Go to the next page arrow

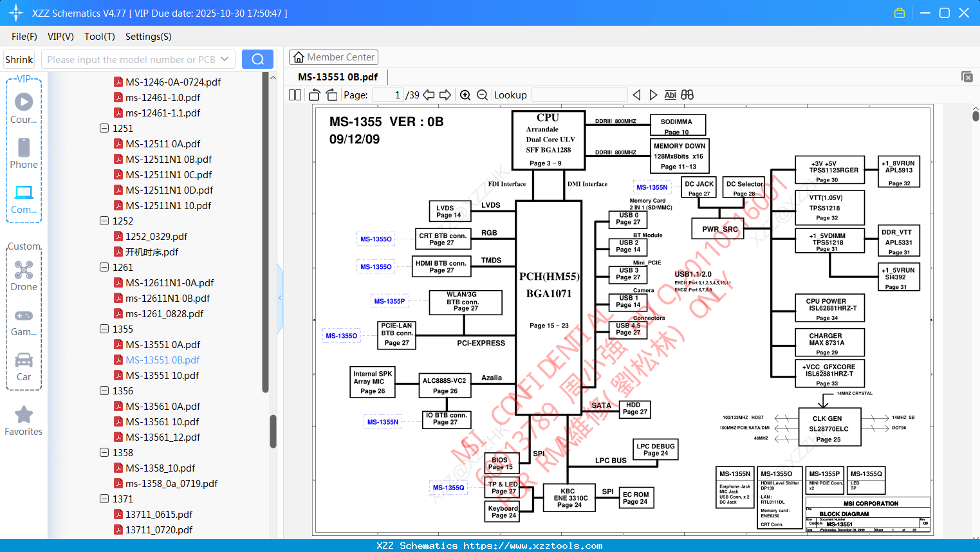tap(445, 95)
